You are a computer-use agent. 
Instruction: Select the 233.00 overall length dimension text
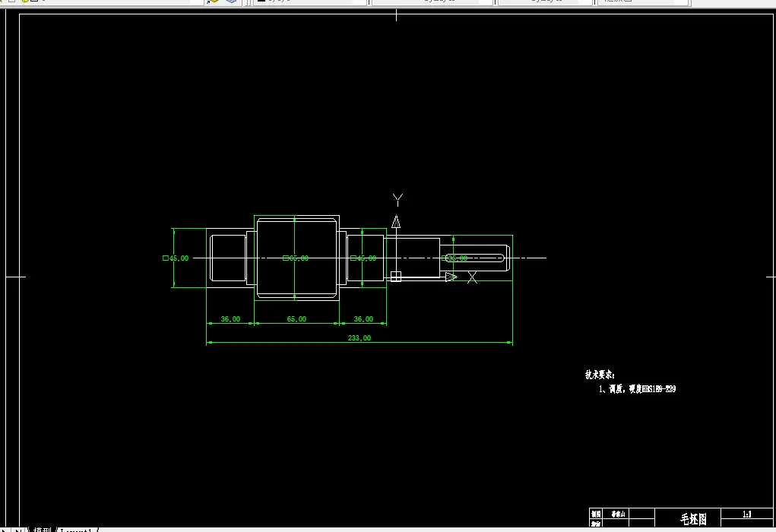(359, 338)
